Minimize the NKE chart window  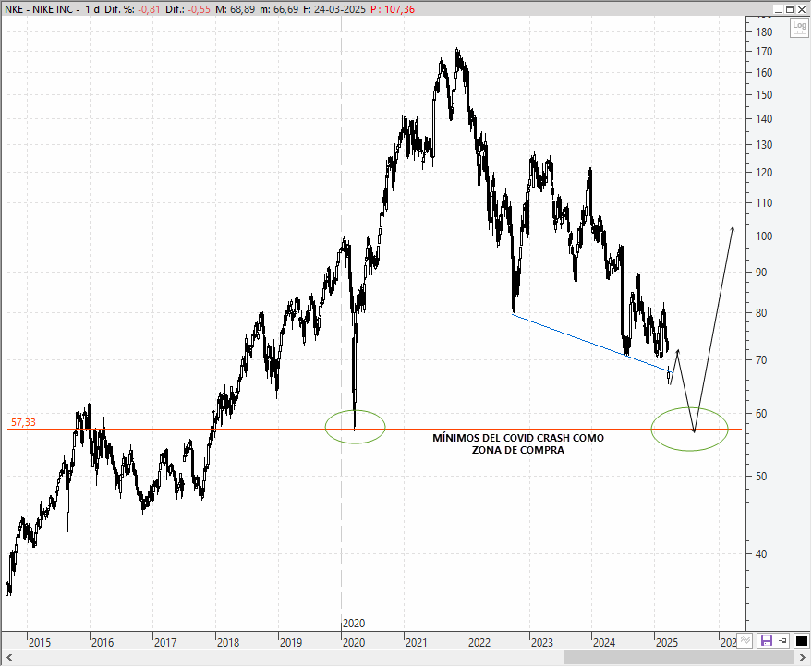[x=778, y=9]
